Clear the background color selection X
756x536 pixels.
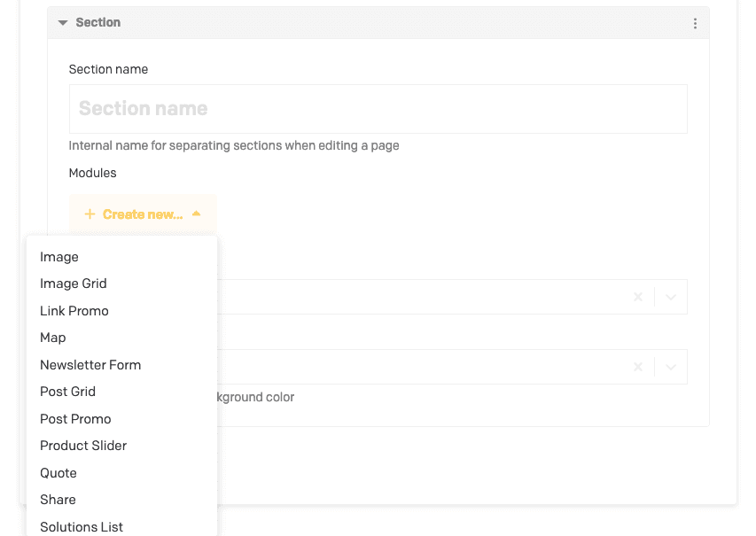638,367
